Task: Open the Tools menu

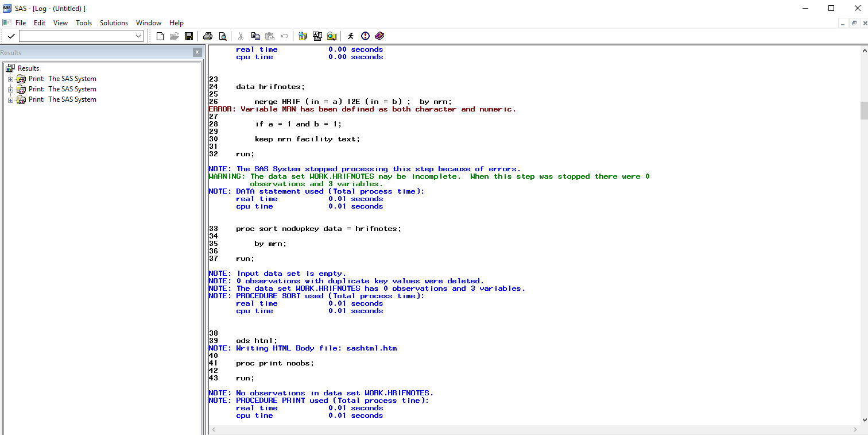Action: coord(84,23)
